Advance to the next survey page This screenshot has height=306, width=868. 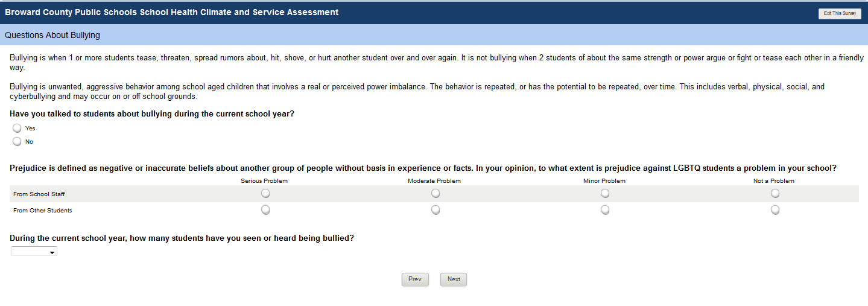[454, 279]
